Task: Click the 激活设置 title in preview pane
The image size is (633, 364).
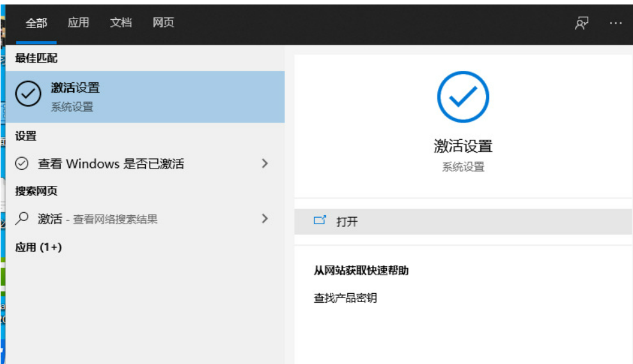Action: [463, 146]
